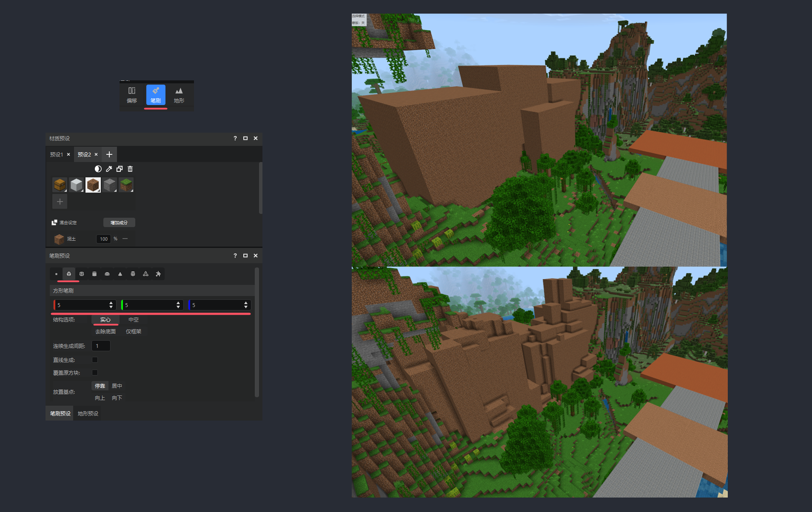Switch to the 预设2 tab
812x512 pixels.
[84, 154]
